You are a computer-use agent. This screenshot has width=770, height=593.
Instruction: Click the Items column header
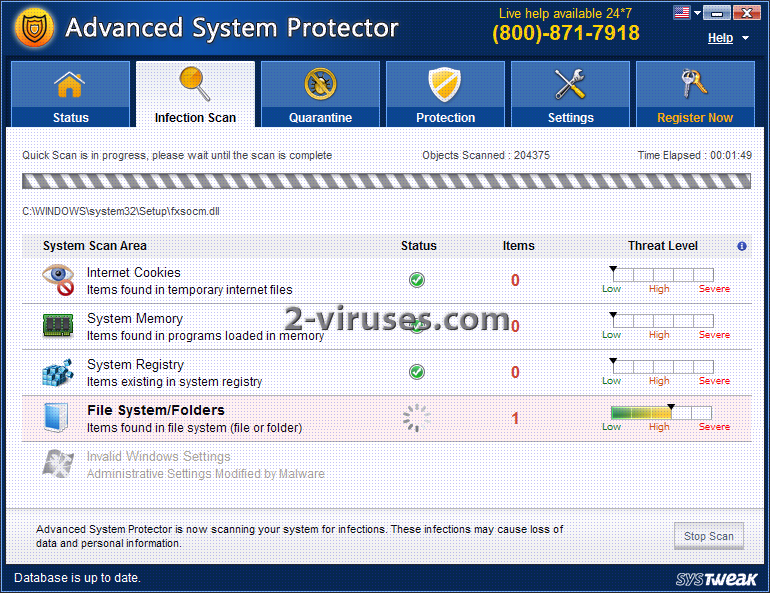tap(519, 246)
